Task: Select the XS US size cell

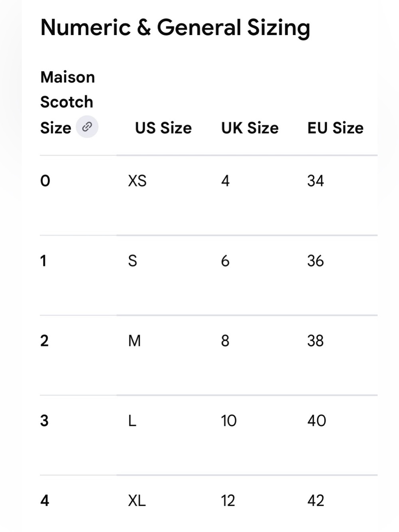Action: click(137, 181)
